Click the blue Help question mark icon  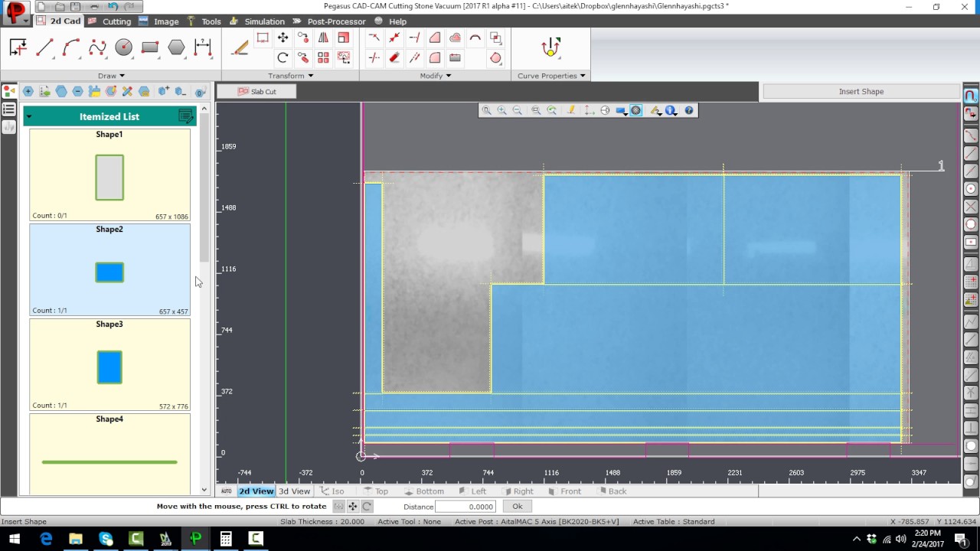tap(689, 110)
